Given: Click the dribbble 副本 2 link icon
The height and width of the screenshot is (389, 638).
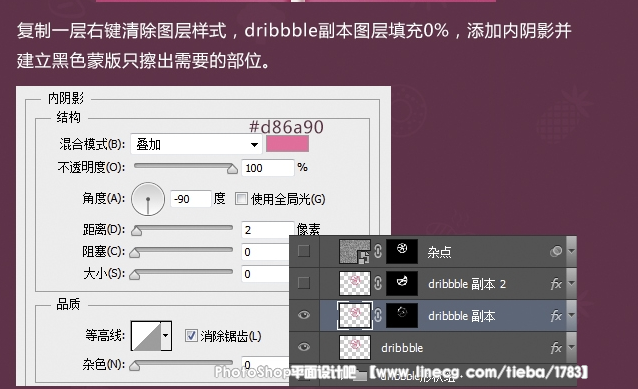Looking at the screenshot, I should (378, 283).
